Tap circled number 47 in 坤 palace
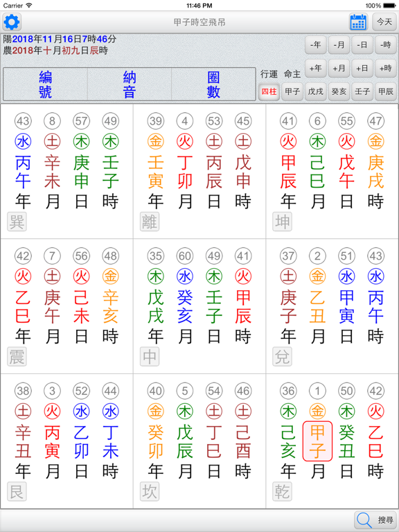This screenshot has width=399, height=532. point(376,121)
